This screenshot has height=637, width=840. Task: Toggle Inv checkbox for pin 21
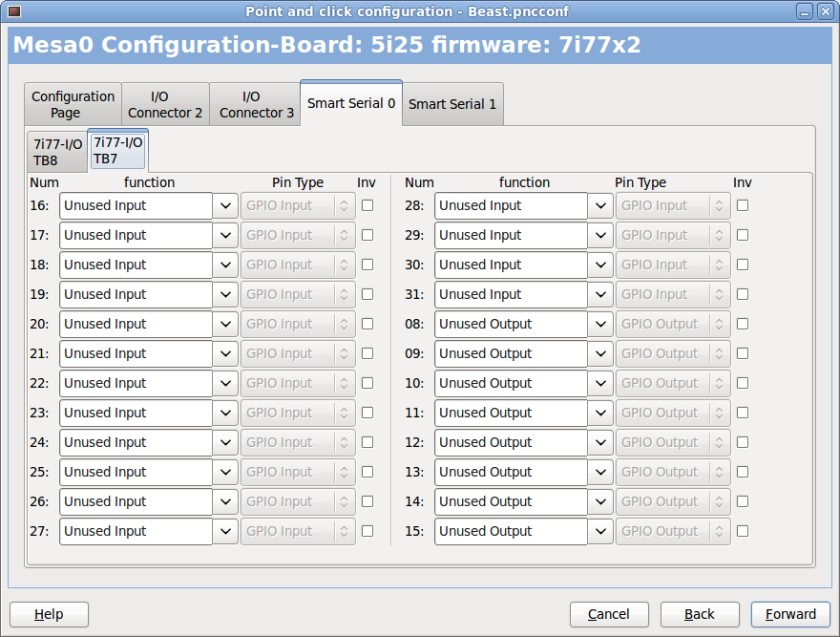(367, 353)
